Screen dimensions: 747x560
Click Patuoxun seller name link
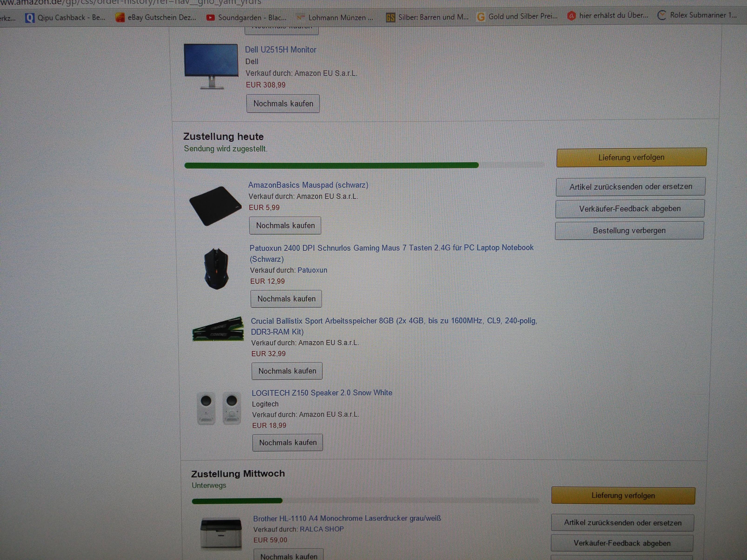click(312, 270)
